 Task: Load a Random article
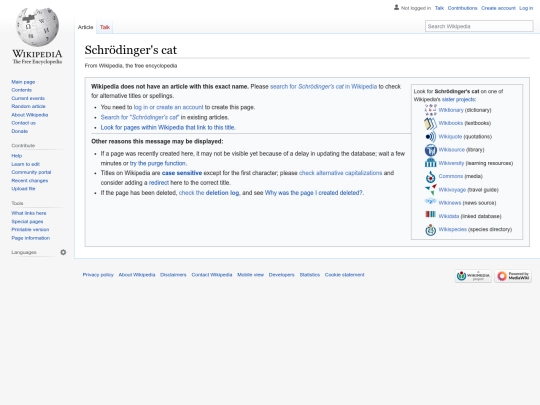[28, 106]
